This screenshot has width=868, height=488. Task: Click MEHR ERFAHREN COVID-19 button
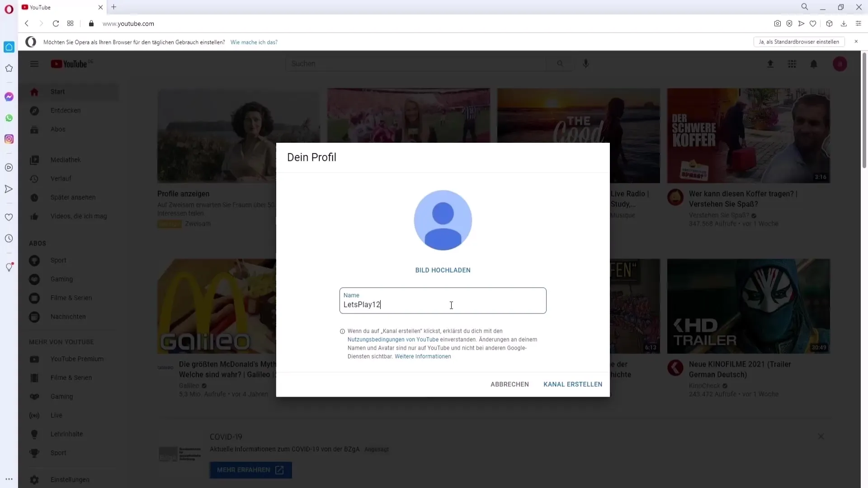pos(250,470)
